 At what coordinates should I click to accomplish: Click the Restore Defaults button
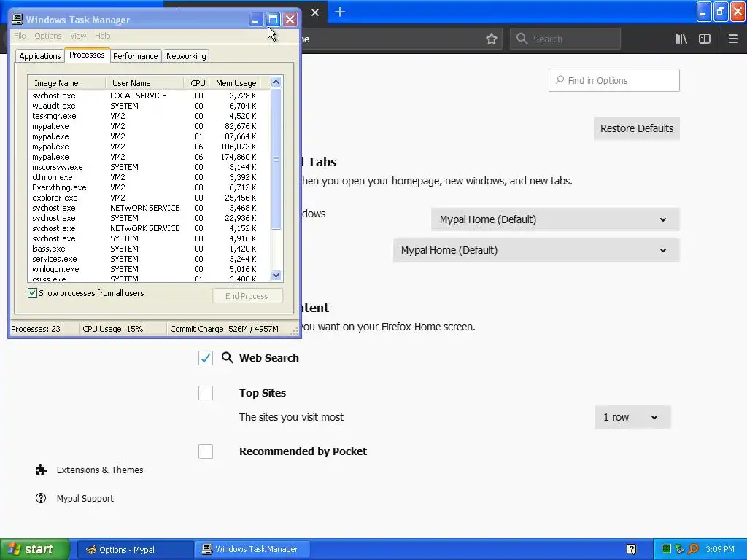point(636,128)
